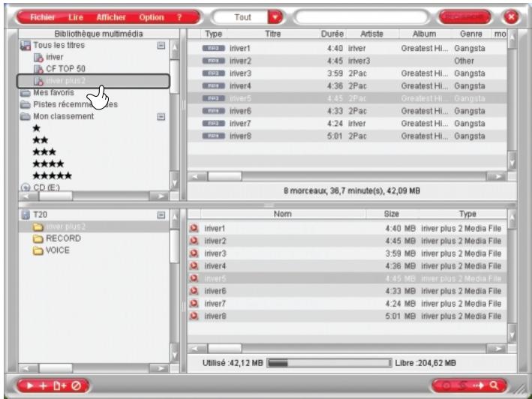This screenshot has height=399, width=532.
Task: Open the Option menu
Action: (x=152, y=17)
